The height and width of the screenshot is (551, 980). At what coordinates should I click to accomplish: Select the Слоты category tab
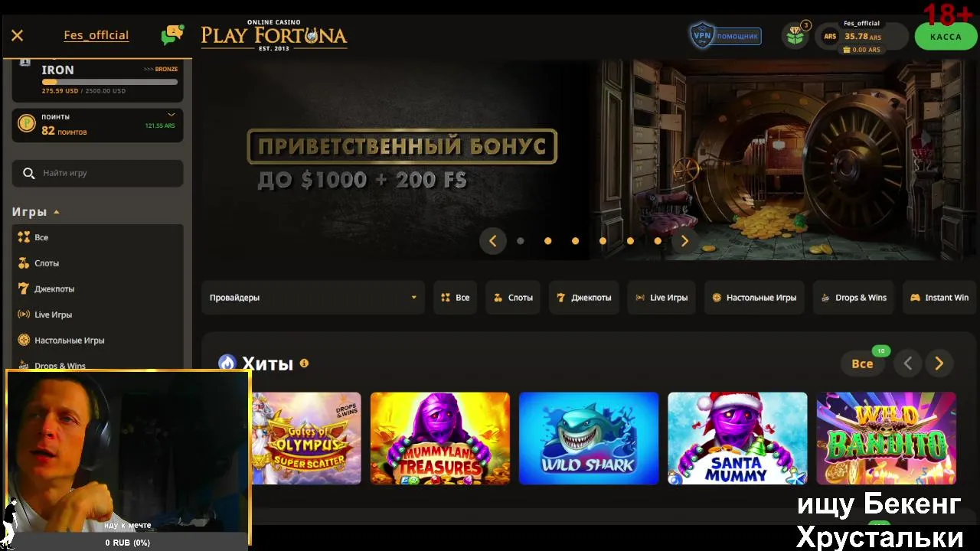[x=513, y=298]
